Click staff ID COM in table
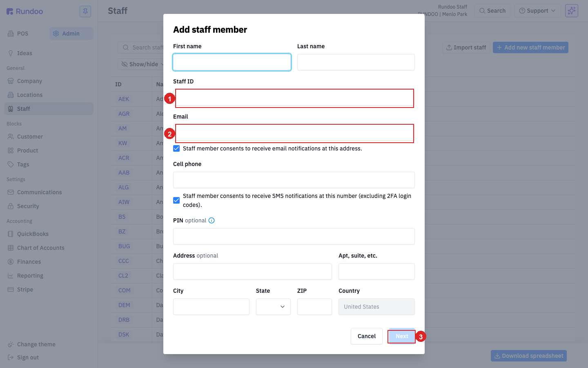This screenshot has height=368, width=588. [124, 290]
